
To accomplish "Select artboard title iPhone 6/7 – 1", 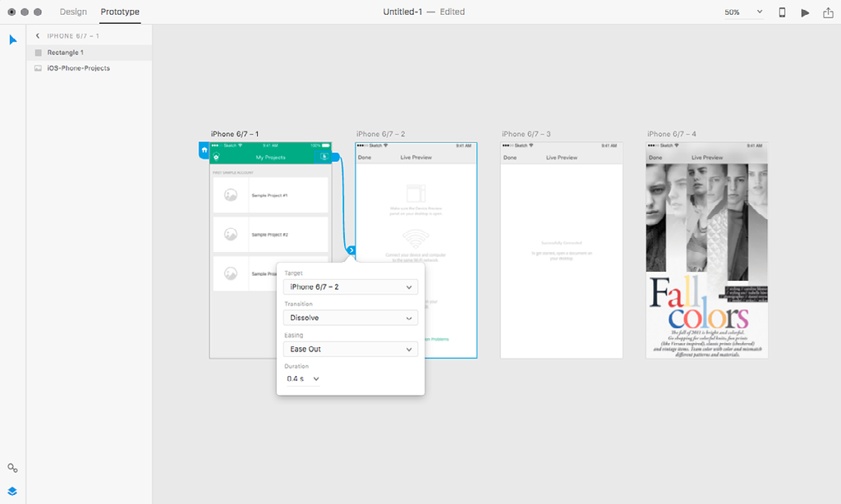I will (x=234, y=134).
